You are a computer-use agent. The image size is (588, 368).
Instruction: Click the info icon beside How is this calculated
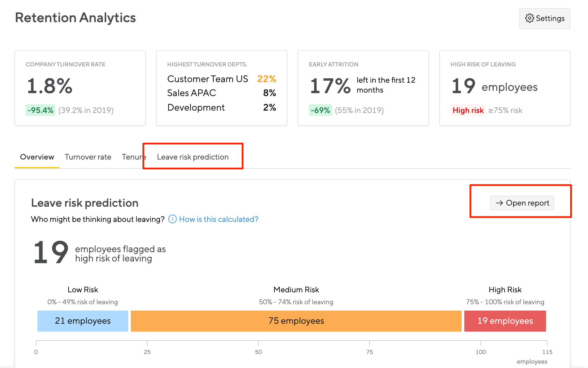172,219
